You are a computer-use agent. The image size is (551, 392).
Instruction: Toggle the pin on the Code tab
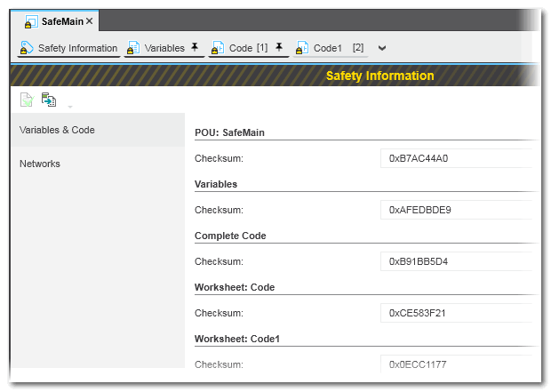tap(279, 48)
